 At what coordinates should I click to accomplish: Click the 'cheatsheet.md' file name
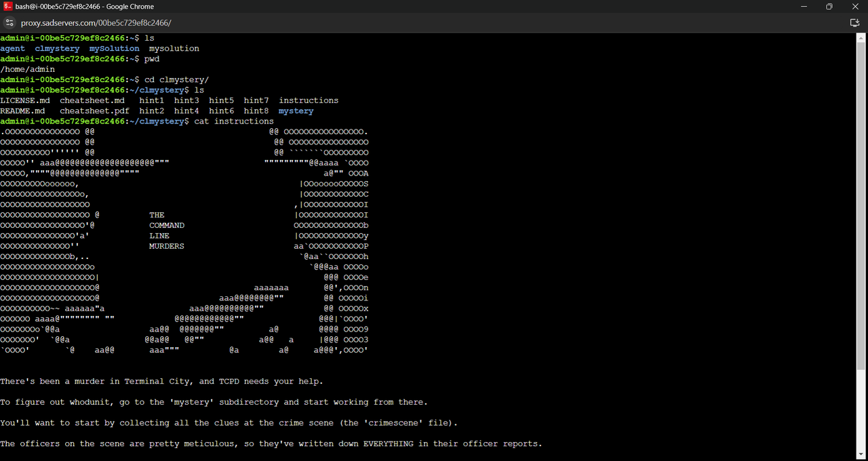pyautogui.click(x=92, y=100)
